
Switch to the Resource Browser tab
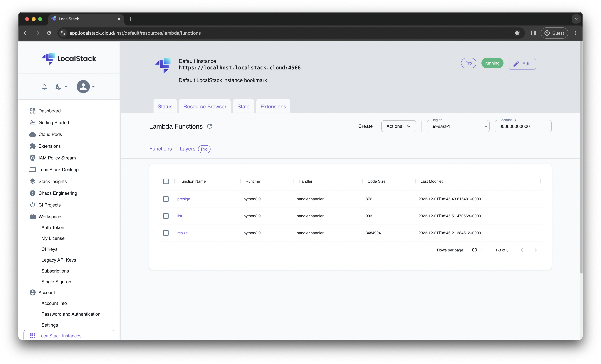point(205,106)
